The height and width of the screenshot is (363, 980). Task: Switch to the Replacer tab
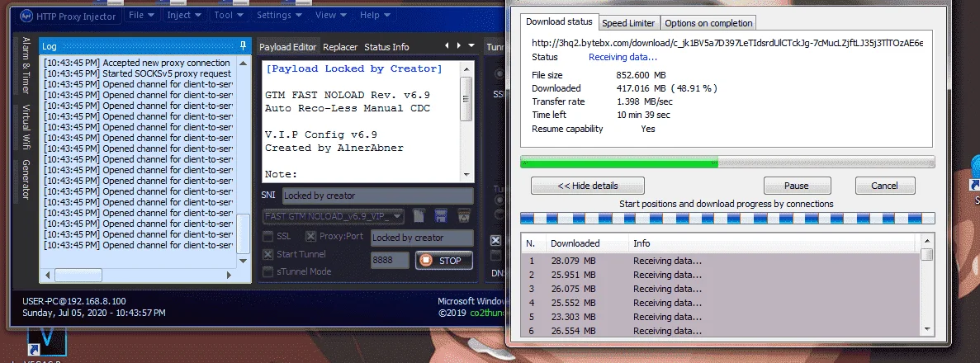(341, 47)
